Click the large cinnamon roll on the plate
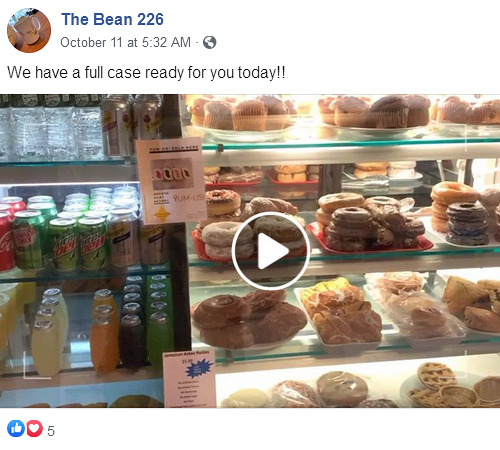Viewport: 500px width, 450px height. pos(220,311)
